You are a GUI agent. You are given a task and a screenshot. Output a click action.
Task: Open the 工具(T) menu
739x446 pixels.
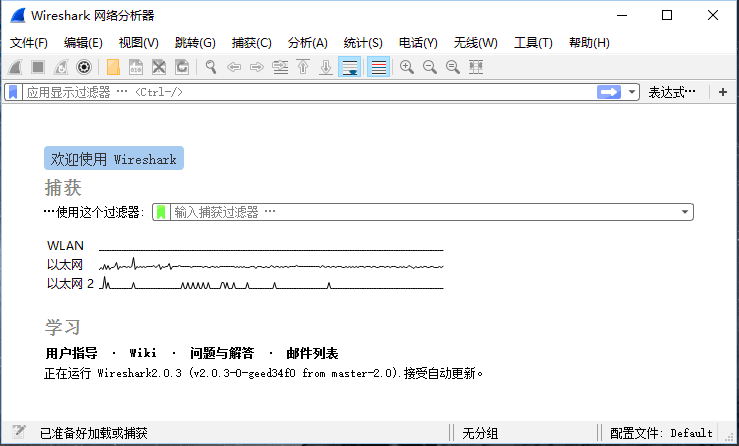[533, 43]
